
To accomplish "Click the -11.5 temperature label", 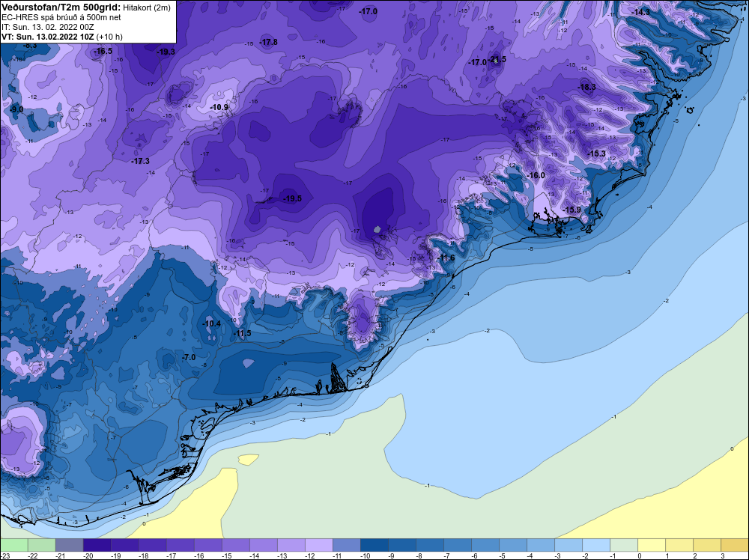I will (x=242, y=333).
